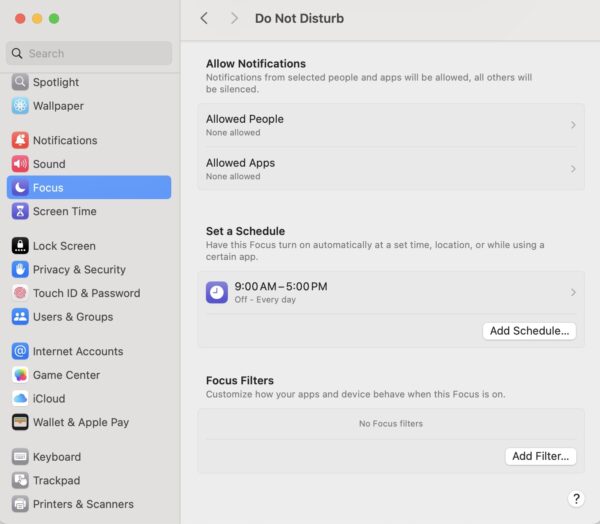Click the Notifications bell icon in sidebar
The image size is (600, 524).
20,140
